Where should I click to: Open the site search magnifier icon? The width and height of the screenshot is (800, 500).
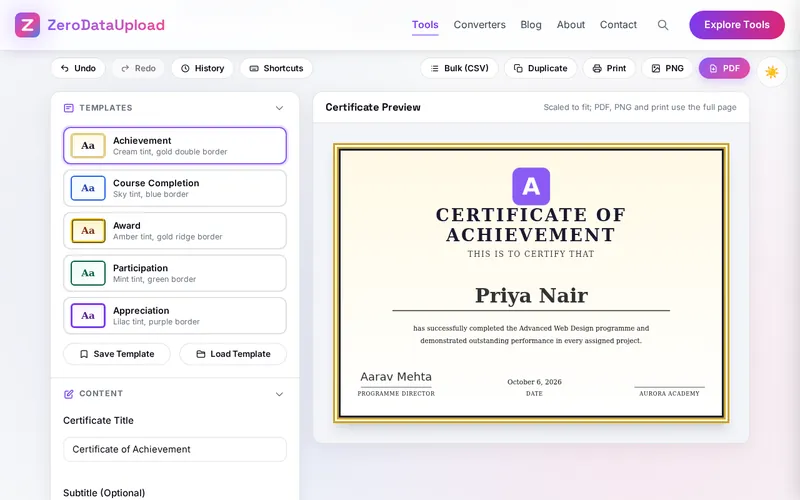(663, 25)
